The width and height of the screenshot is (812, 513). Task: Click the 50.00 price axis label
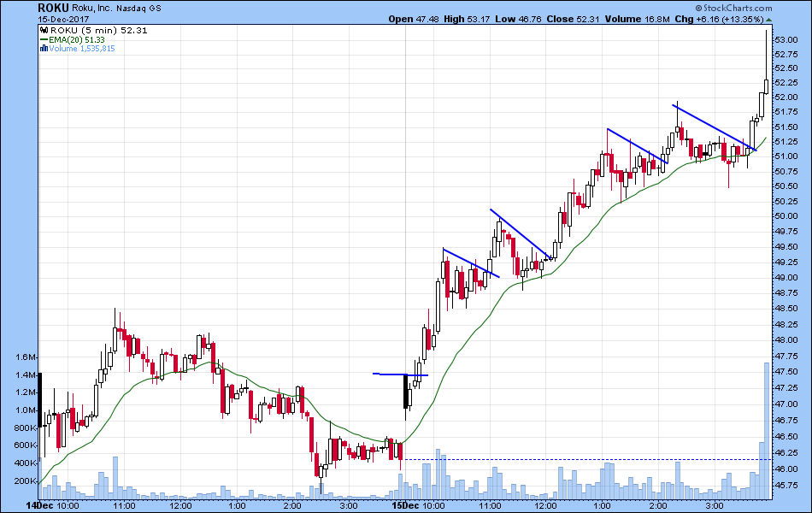[x=786, y=216]
